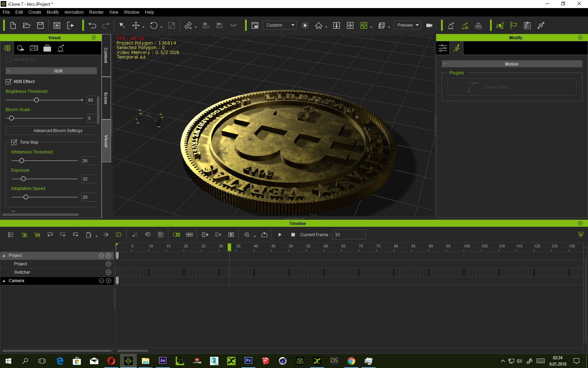Viewport: 588px width, 368px height.
Task: Open the Timeline settings icon at right
Action: coord(580,234)
